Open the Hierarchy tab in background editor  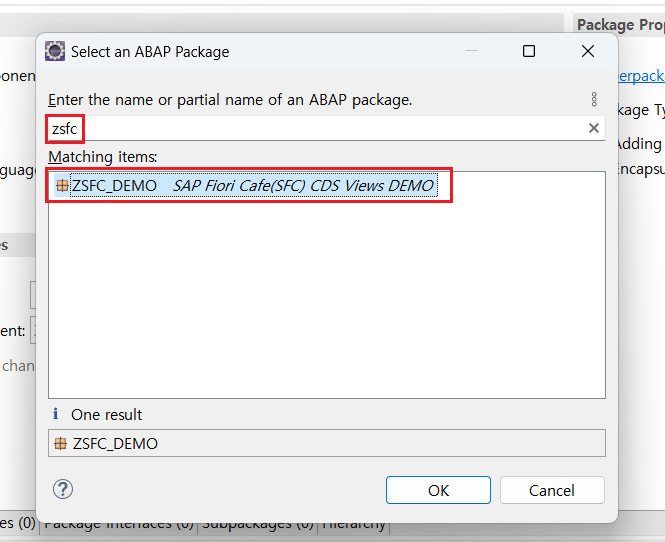point(354,524)
